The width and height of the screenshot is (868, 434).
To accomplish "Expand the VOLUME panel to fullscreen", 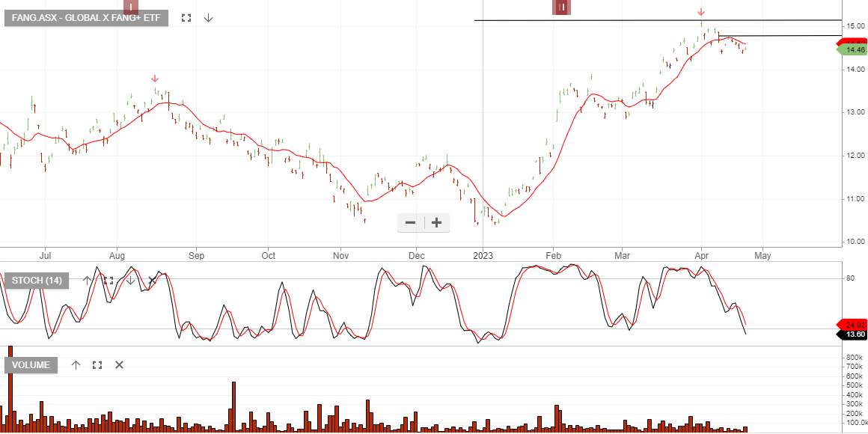I will [x=97, y=365].
